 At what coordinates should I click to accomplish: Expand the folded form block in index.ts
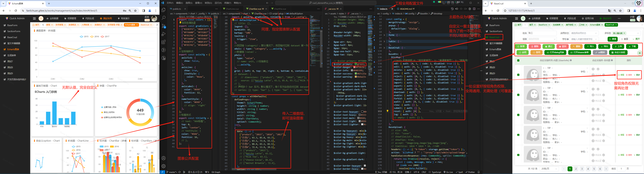384,35
